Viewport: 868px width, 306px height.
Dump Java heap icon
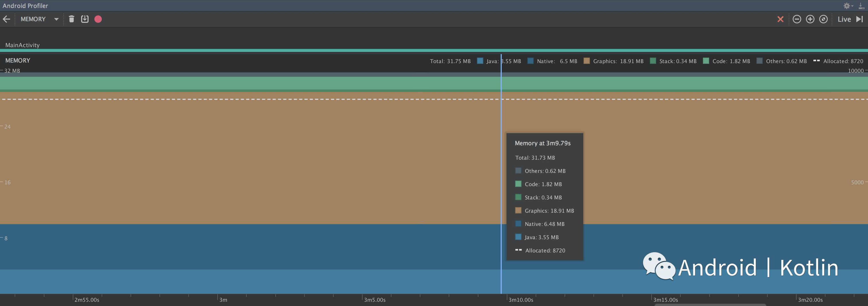(x=85, y=19)
